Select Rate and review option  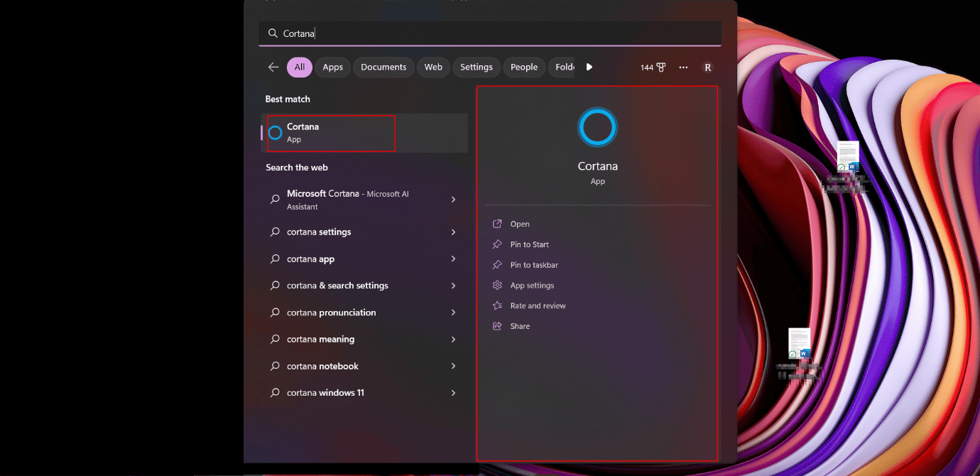(538, 305)
